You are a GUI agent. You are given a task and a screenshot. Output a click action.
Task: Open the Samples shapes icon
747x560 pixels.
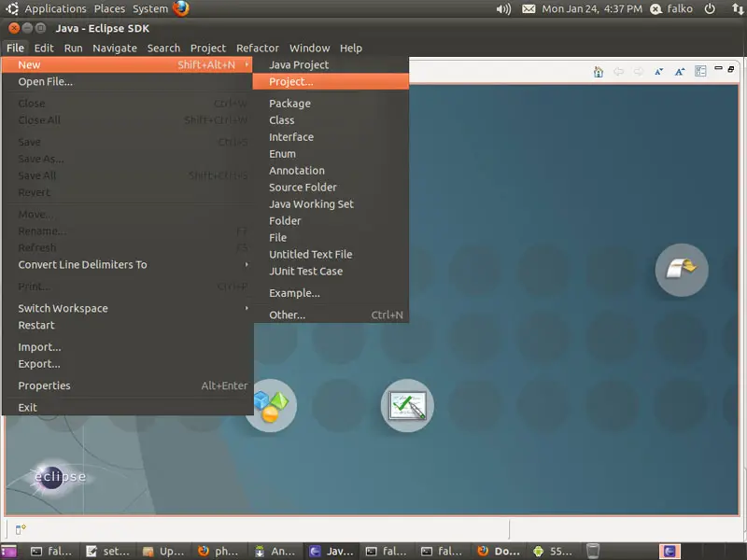pos(271,406)
